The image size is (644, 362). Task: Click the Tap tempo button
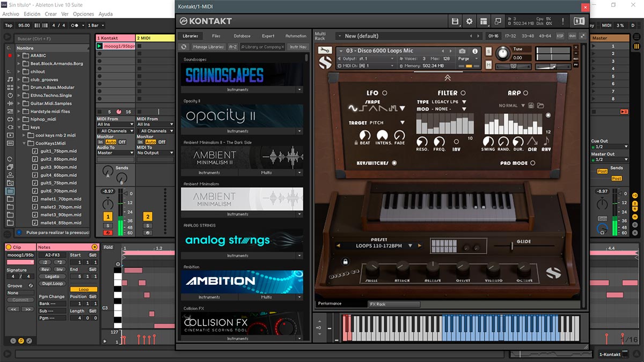pyautogui.click(x=9, y=25)
